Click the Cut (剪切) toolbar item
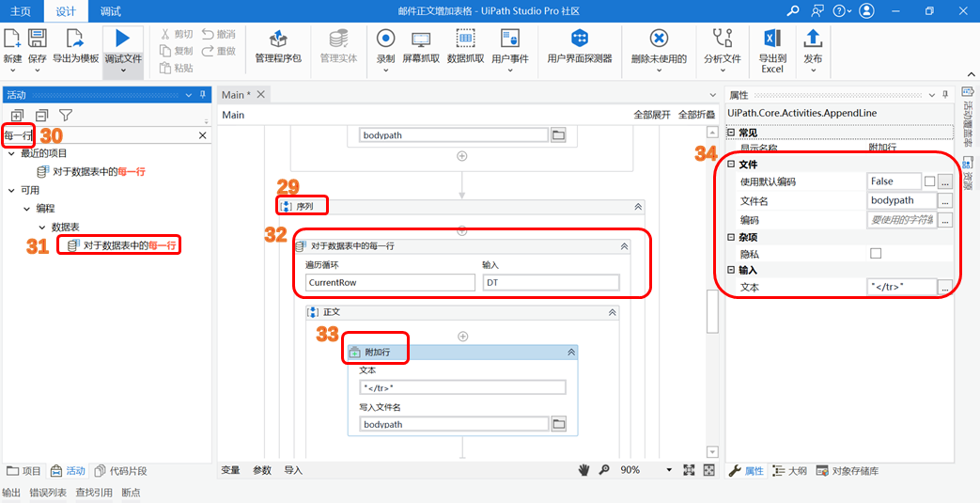 [x=176, y=34]
